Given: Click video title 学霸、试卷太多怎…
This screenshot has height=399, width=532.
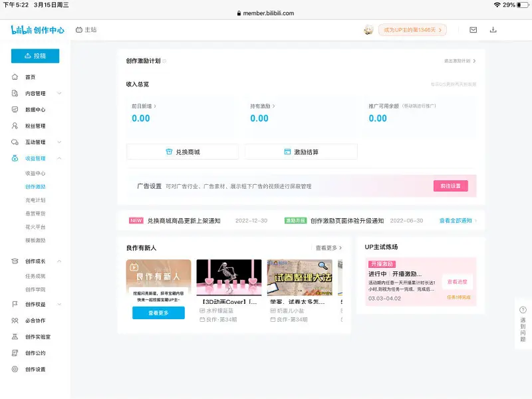Looking at the screenshot, I should [297, 302].
